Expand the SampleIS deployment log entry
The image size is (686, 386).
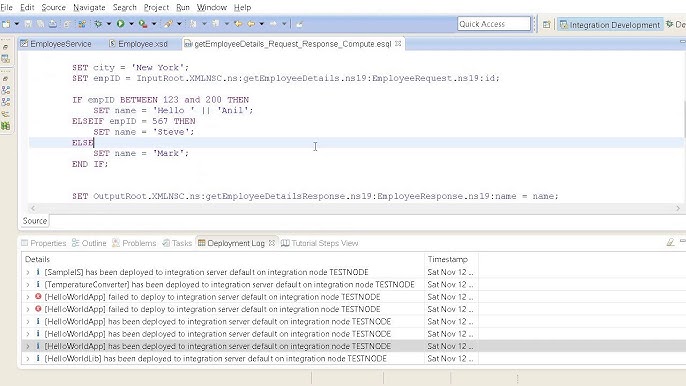[x=28, y=272]
